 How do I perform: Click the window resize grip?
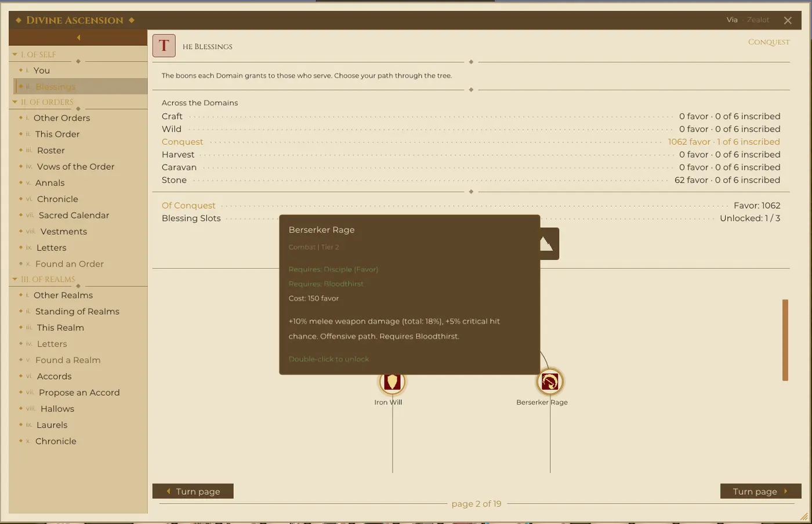pyautogui.click(x=804, y=516)
